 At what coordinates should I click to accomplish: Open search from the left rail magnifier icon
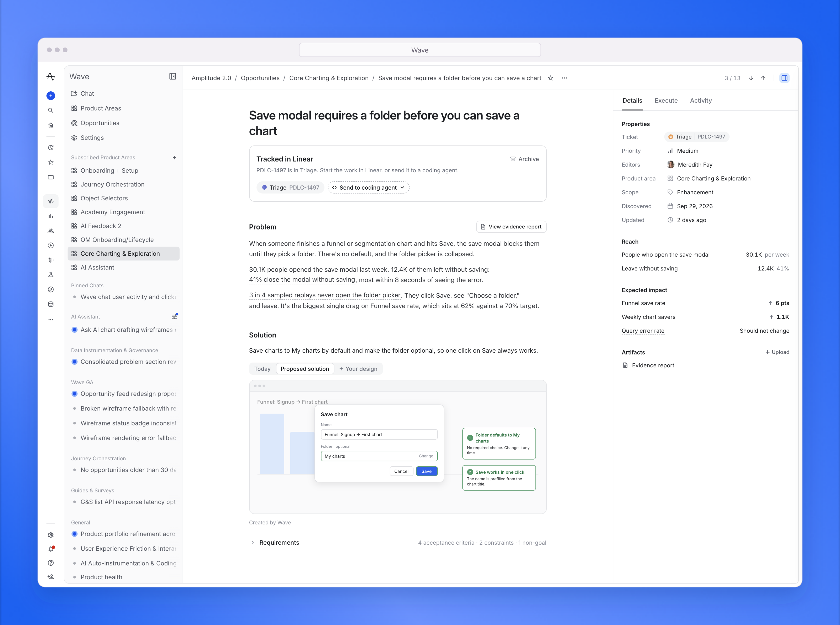(x=51, y=111)
